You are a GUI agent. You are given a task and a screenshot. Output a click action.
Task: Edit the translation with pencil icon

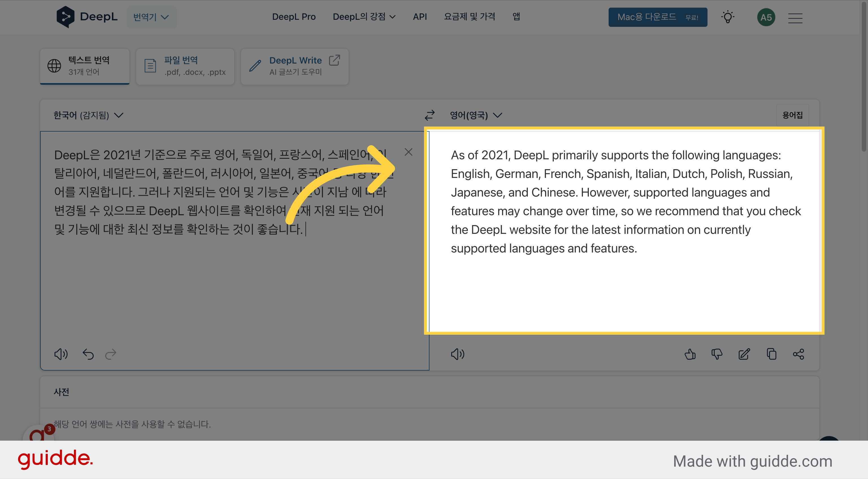(x=744, y=354)
